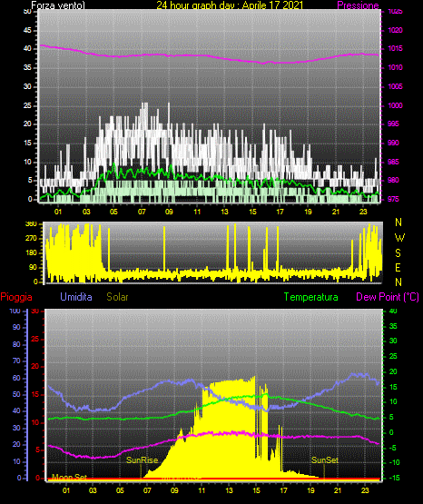Click the magenta 'Pressione' label

point(358,5)
